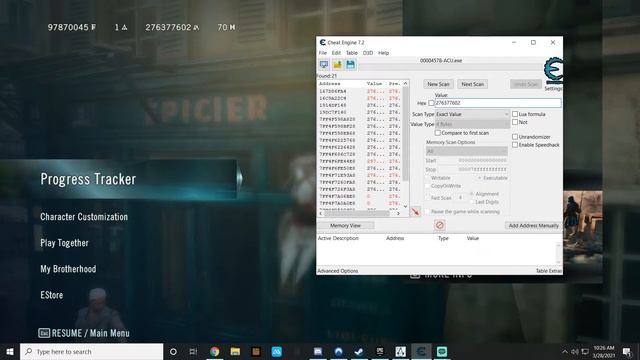Image resolution: width=640 pixels, height=360 pixels.
Task: Open the green chat app in taskbar
Action: 442,351
